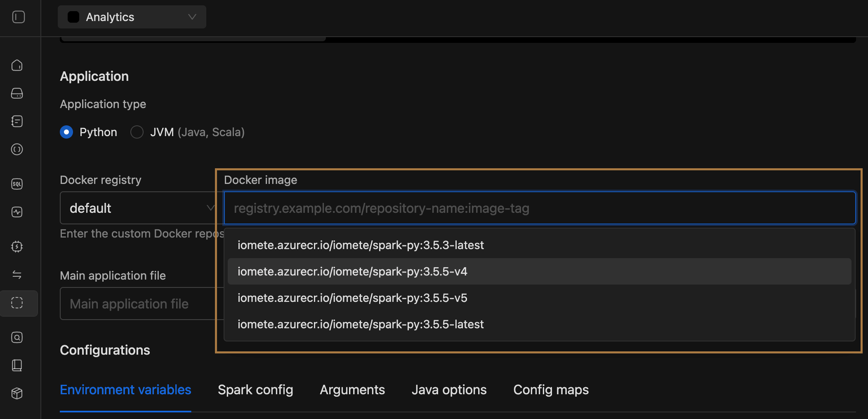Open the SQL editor from the sidebar
868x419 pixels.
[x=17, y=184]
